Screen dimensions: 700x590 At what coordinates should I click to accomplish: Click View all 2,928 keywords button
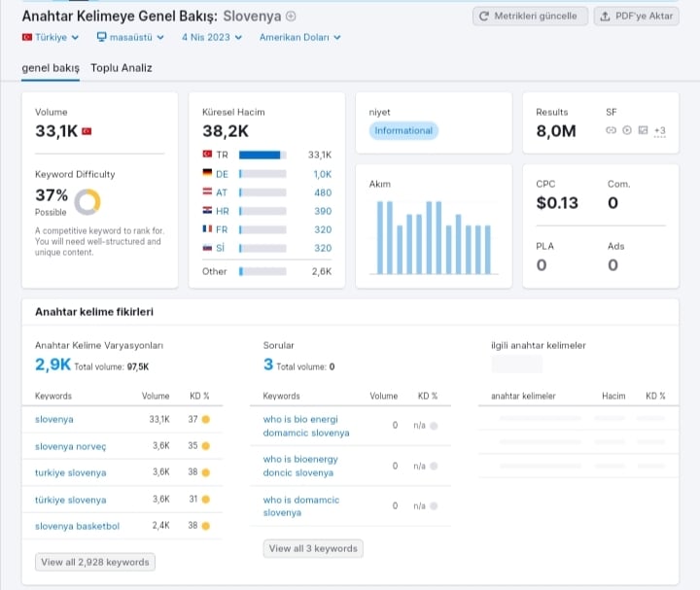(x=95, y=562)
